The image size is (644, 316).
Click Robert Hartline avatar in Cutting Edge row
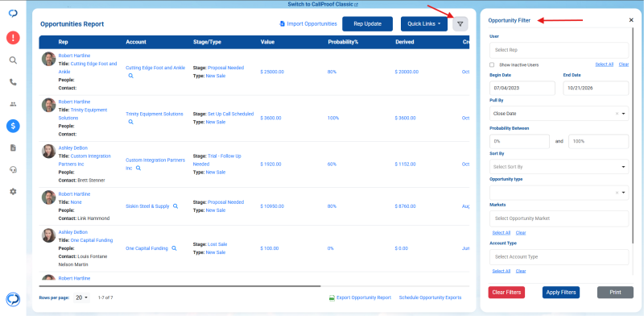48,59
